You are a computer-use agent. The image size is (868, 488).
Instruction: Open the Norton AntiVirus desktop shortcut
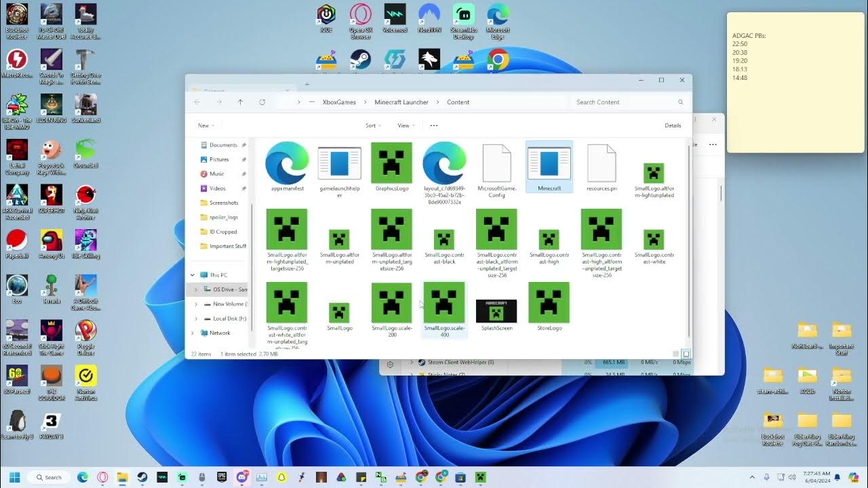tap(85, 382)
